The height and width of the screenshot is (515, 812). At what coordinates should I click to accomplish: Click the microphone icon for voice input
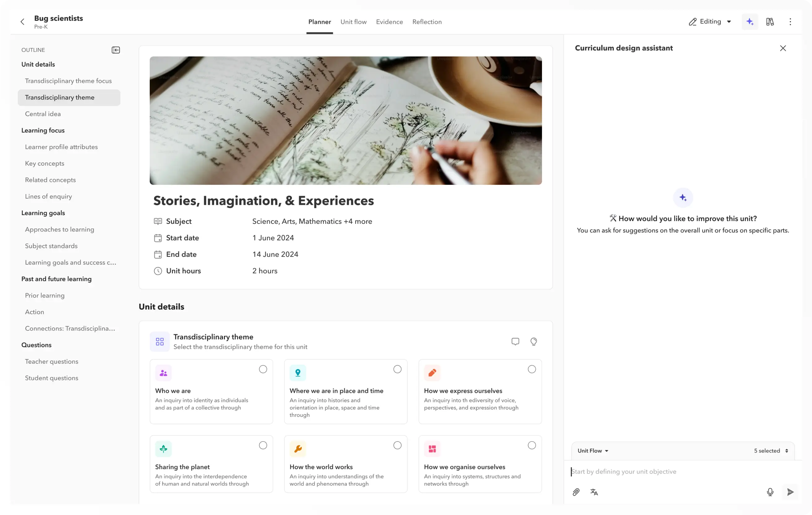coord(770,492)
